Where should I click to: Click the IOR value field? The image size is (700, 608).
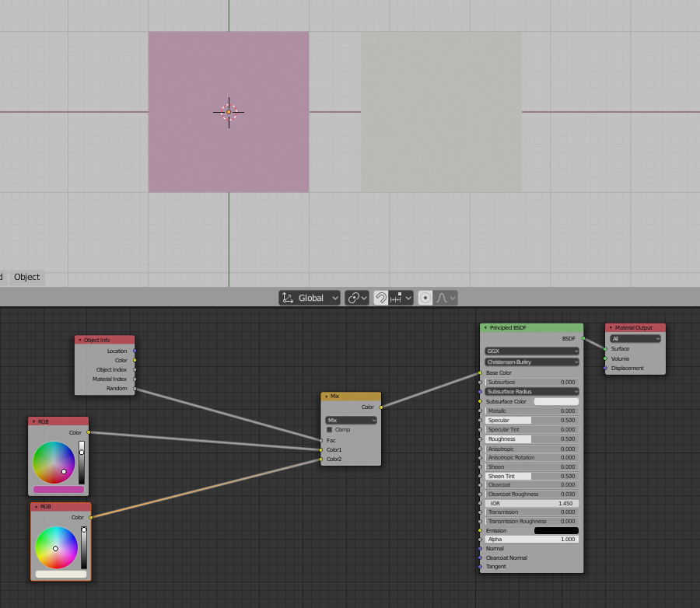click(531, 504)
